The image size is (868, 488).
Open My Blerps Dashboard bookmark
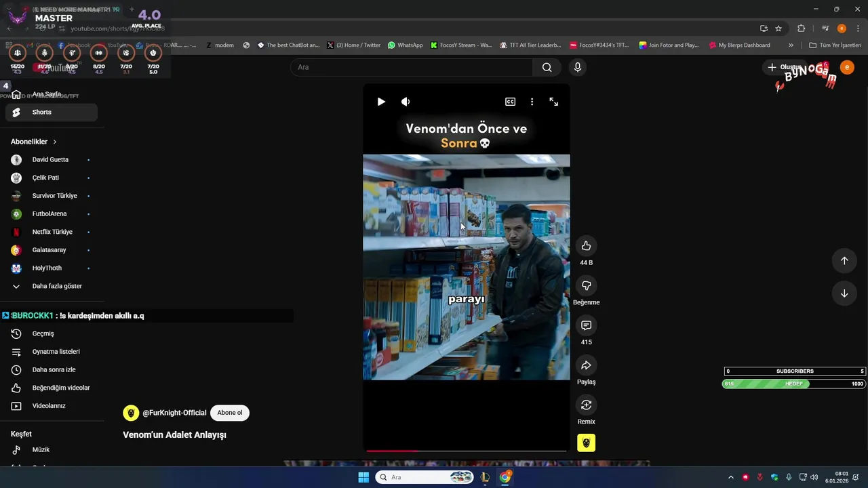click(739, 45)
